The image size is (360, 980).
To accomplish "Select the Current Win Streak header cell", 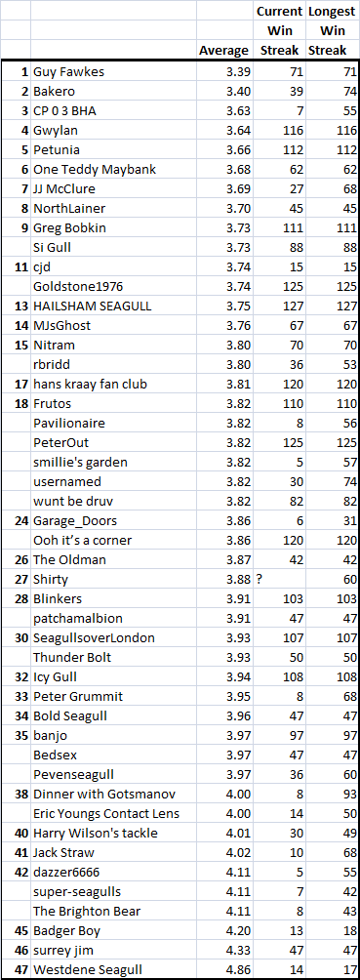I will (x=278, y=30).
